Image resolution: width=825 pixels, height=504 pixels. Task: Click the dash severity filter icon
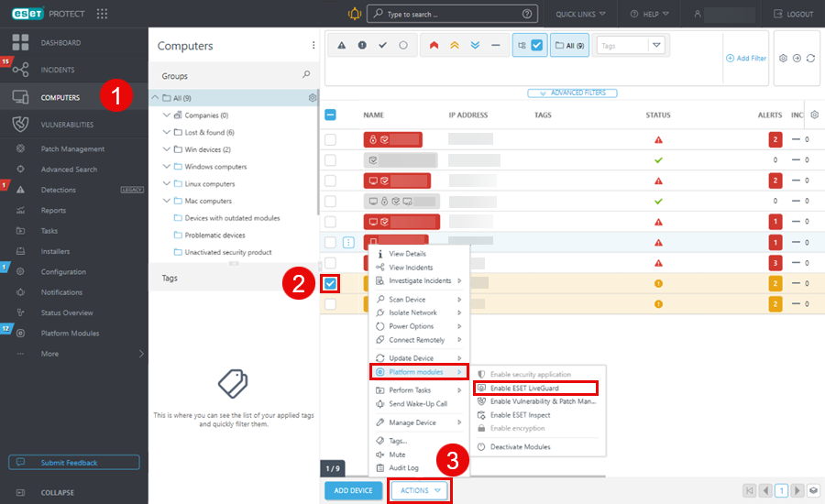pos(496,45)
